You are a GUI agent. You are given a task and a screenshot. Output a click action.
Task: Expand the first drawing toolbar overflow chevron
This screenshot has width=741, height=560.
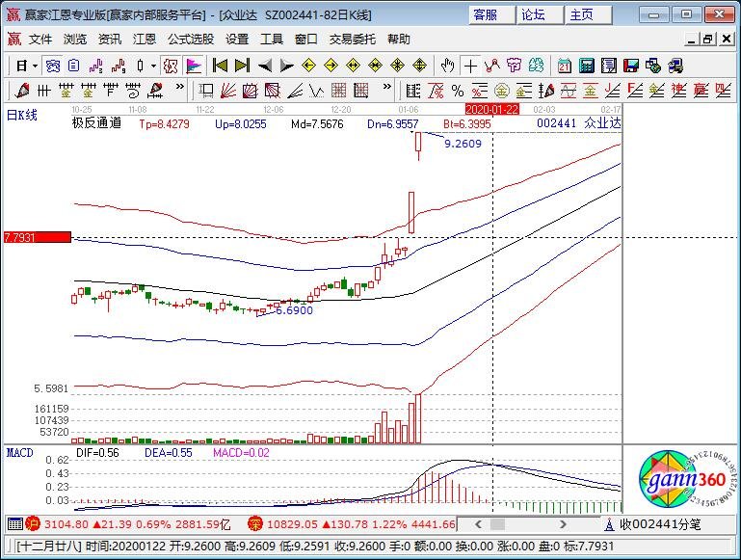(x=179, y=87)
